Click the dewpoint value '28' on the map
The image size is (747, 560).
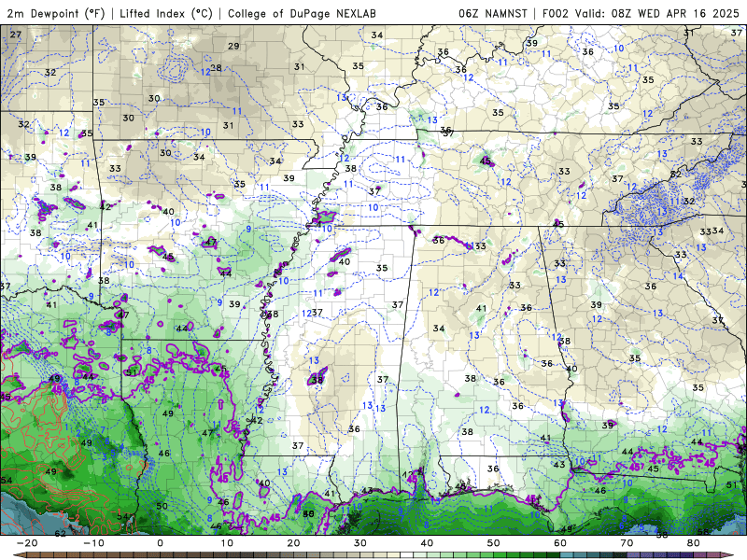point(217,68)
